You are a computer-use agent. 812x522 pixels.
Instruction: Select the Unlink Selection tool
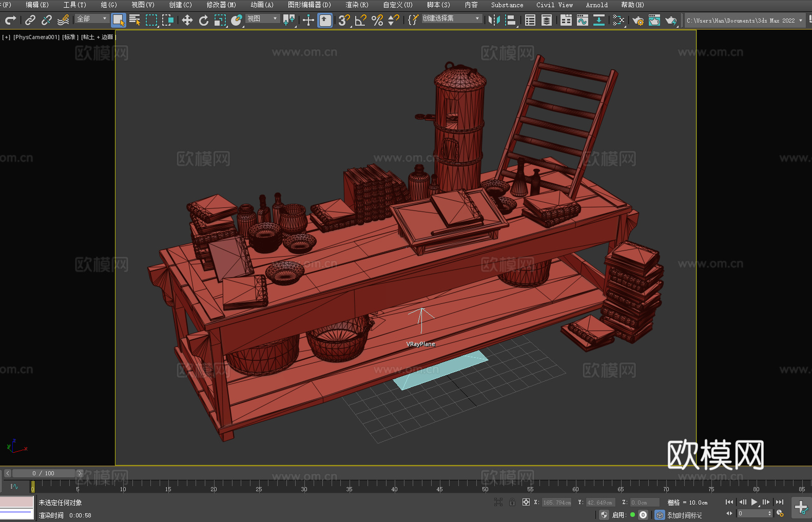[x=47, y=20]
